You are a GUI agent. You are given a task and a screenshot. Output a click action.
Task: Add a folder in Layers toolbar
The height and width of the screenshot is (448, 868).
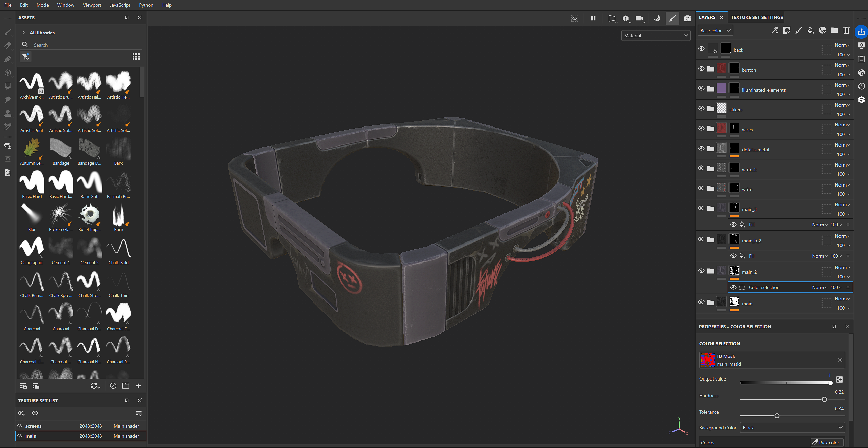(x=834, y=31)
